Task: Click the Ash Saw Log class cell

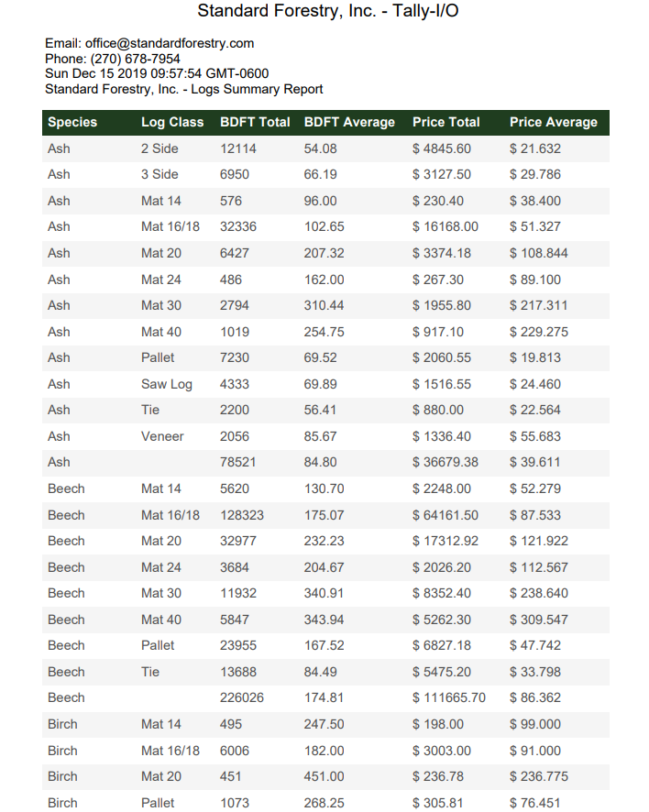Action: (166, 384)
